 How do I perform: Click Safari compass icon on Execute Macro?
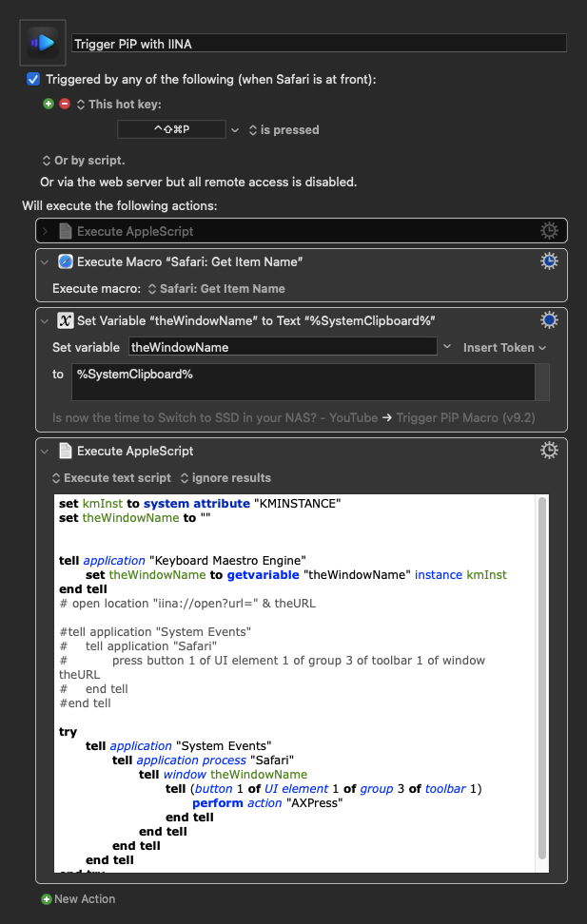click(66, 261)
